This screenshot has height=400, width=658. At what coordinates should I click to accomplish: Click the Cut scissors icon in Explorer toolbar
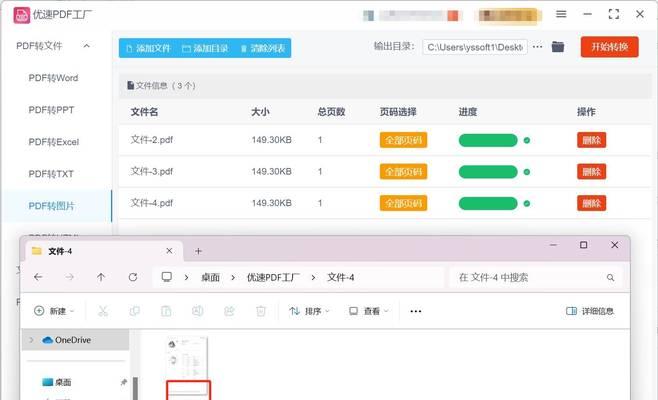coord(103,311)
